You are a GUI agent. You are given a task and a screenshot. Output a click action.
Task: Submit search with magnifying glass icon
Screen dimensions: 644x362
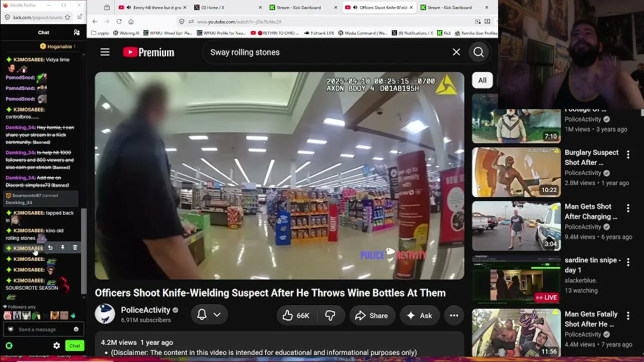tap(478, 52)
